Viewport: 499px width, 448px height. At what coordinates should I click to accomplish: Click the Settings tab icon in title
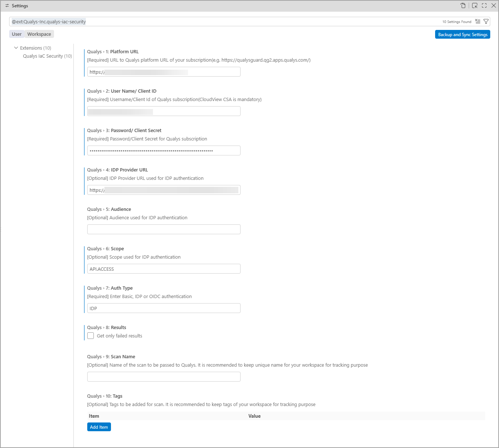click(7, 6)
